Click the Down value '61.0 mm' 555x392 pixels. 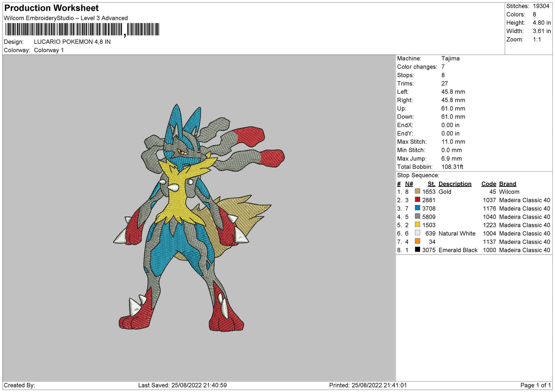tap(453, 117)
